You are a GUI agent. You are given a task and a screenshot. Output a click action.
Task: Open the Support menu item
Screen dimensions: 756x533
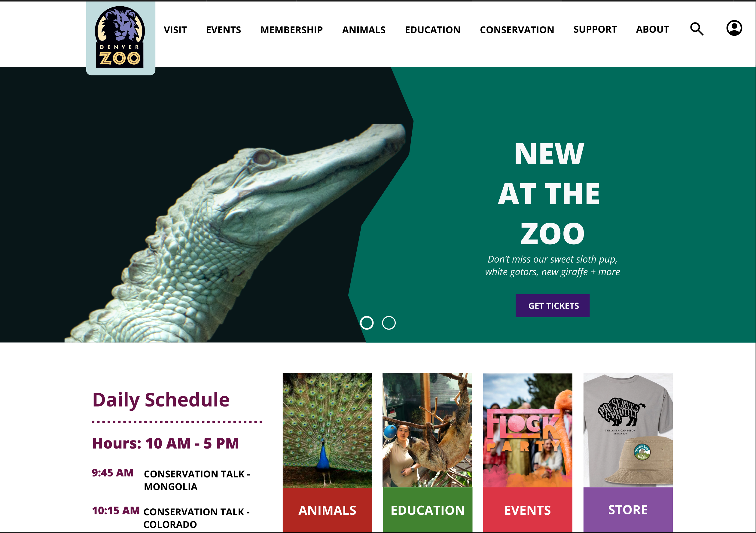[x=595, y=29]
